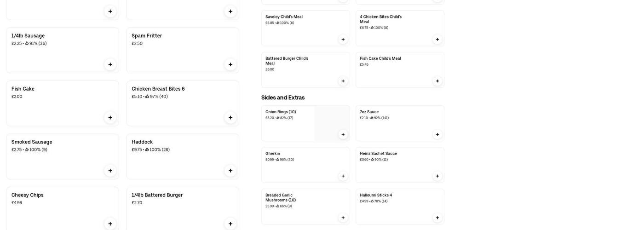Add 4 Chicken Bites Child's Meal
644x230 pixels.
(x=437, y=40)
